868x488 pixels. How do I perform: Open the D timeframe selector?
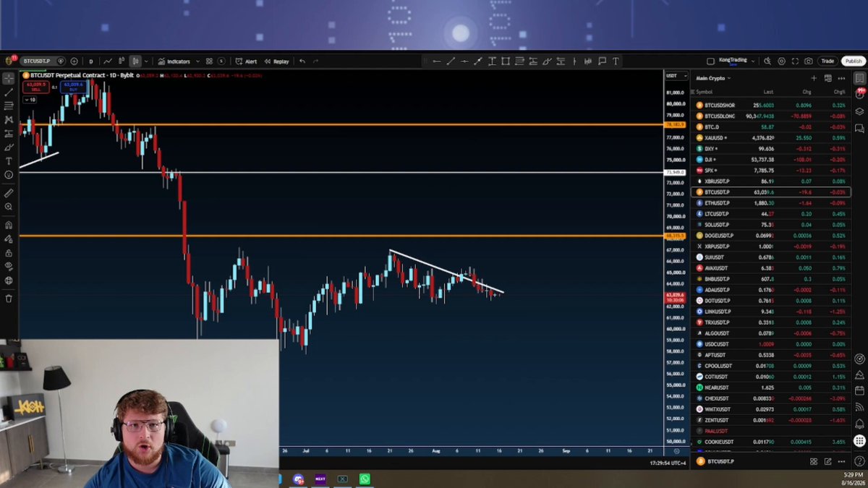(x=91, y=61)
